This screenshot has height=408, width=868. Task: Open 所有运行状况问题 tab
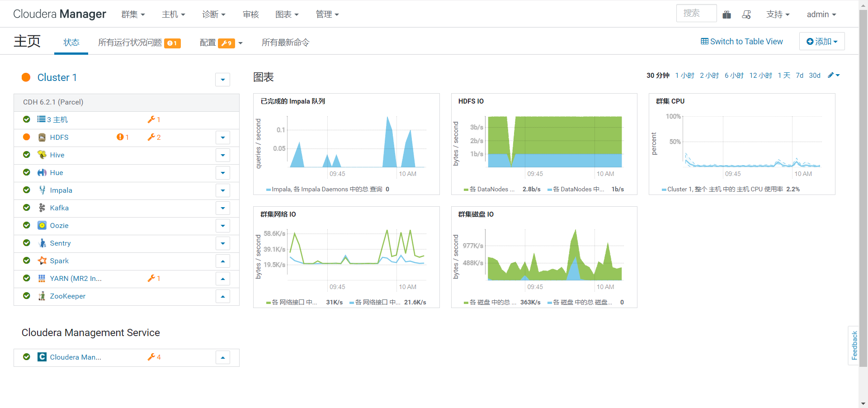point(139,43)
